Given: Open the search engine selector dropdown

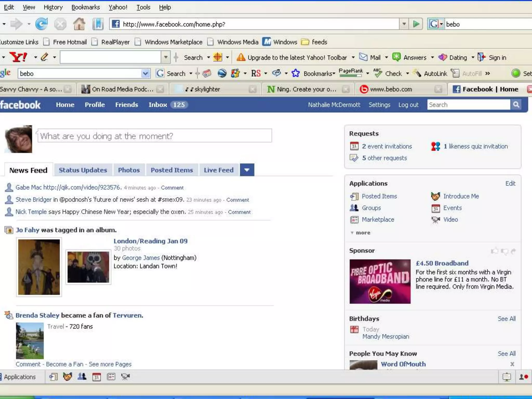Looking at the screenshot, I should point(441,24).
